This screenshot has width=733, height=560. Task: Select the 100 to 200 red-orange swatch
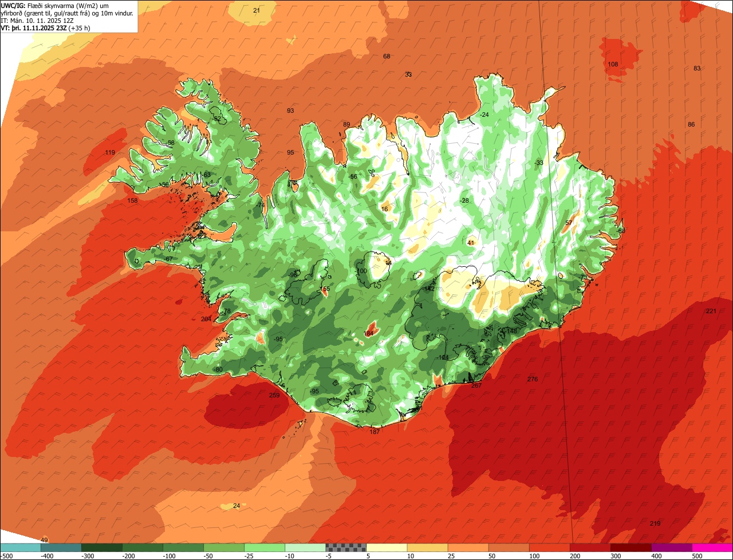[x=549, y=547]
